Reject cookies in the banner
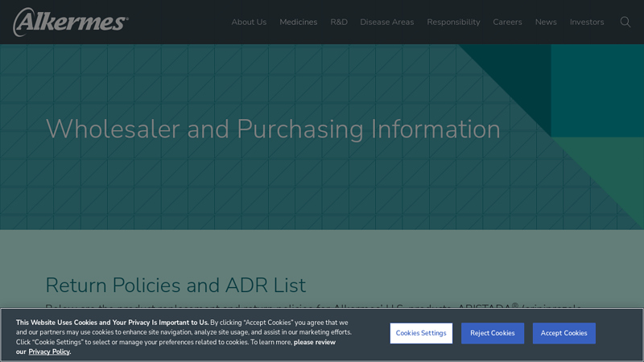The width and height of the screenshot is (644, 362). (x=493, y=333)
